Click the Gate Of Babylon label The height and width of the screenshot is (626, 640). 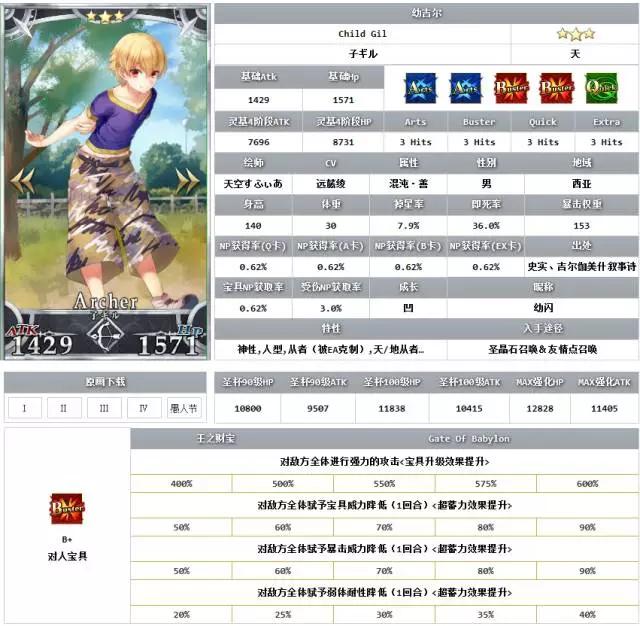point(469,439)
